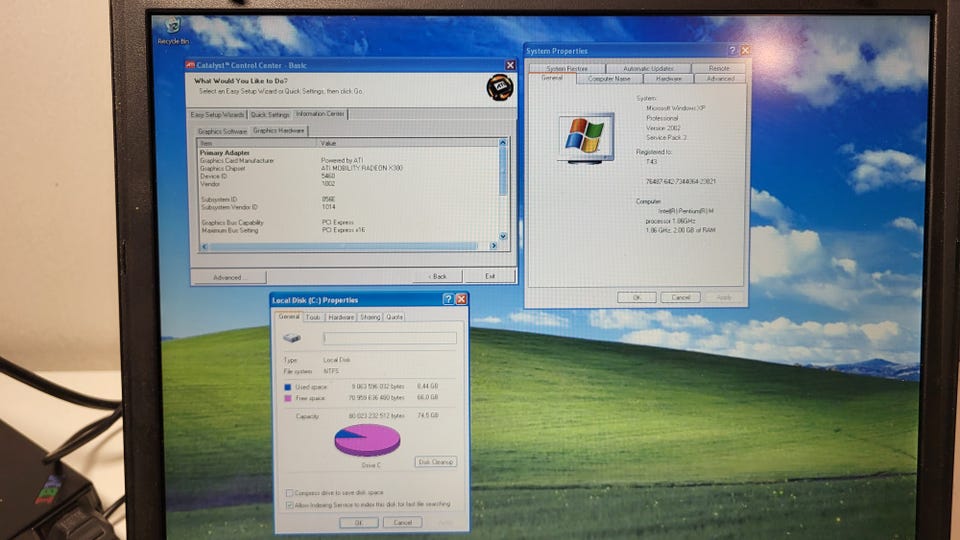
Task: Select the Maximum Bus Setting row
Action: coord(348,230)
